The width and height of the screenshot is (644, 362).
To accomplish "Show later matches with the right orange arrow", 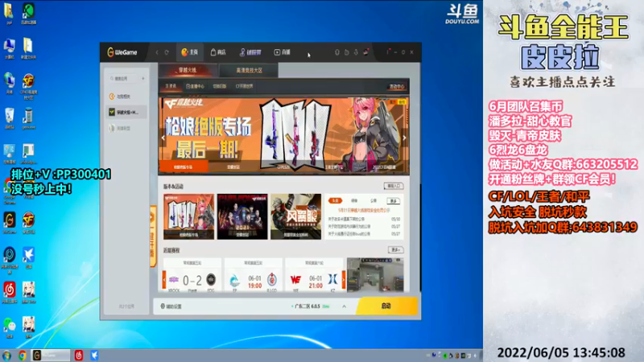I will pyautogui.click(x=344, y=279).
